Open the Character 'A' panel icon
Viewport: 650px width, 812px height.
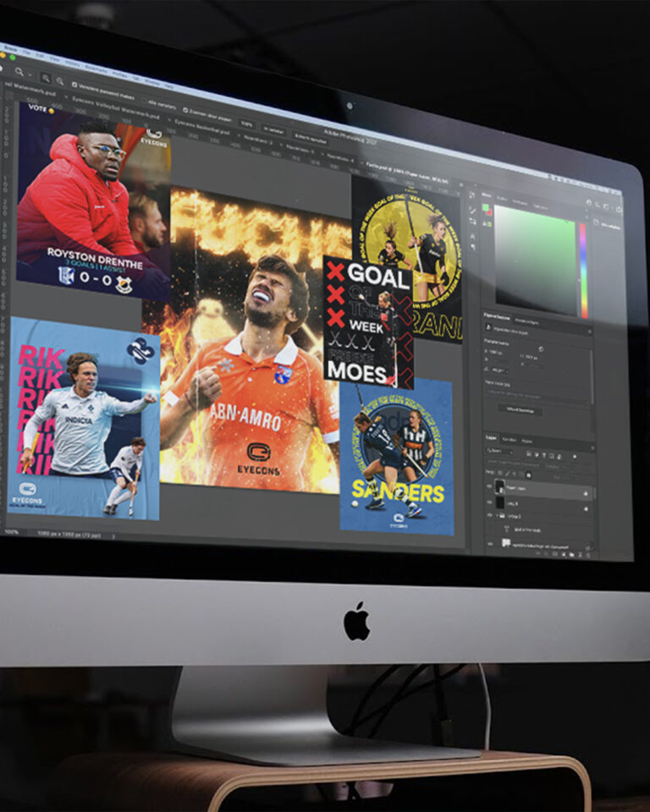coord(473,236)
